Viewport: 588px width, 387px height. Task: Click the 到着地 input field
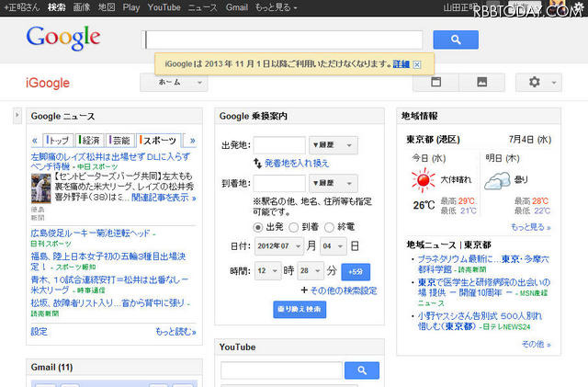[279, 183]
